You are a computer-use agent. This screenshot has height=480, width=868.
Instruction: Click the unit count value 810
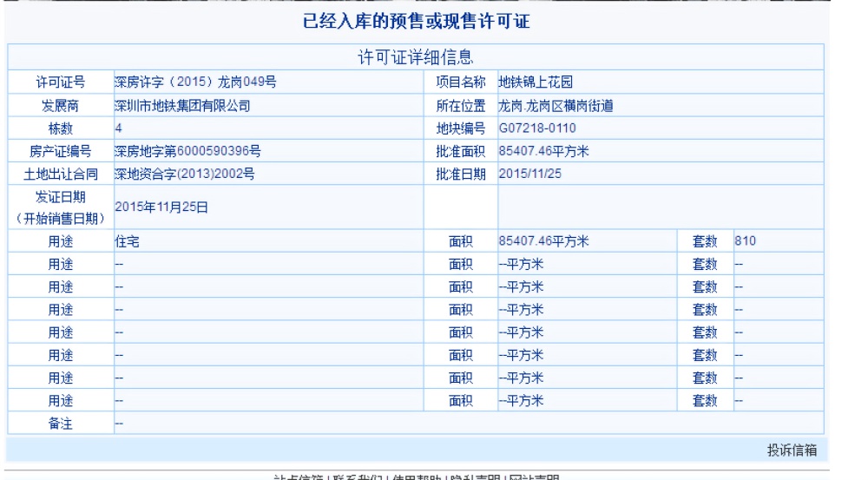(746, 242)
